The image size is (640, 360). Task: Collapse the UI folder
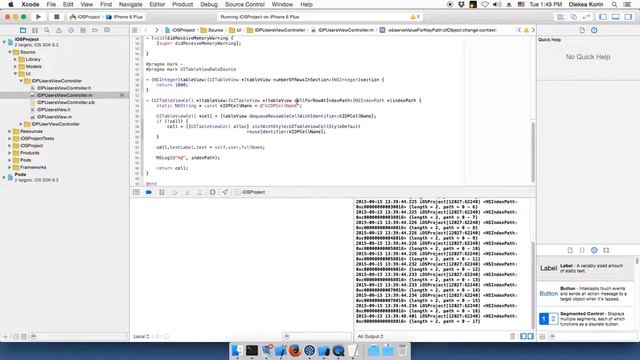point(16,74)
